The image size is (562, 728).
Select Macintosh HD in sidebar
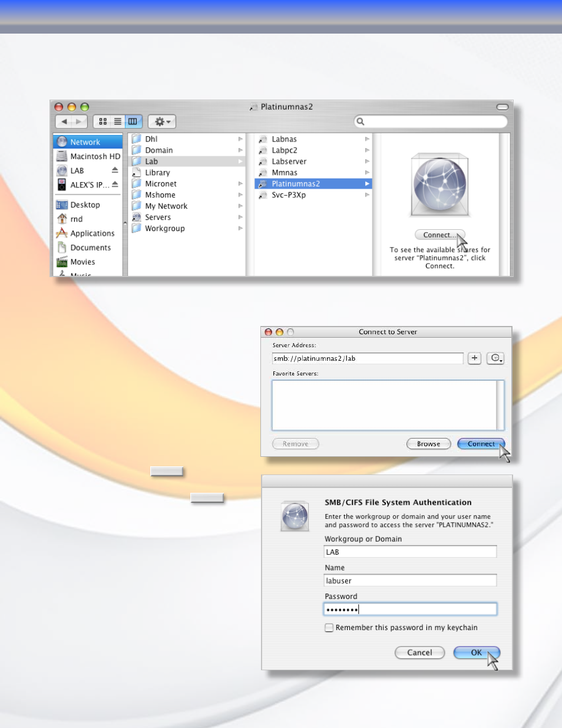point(88,156)
